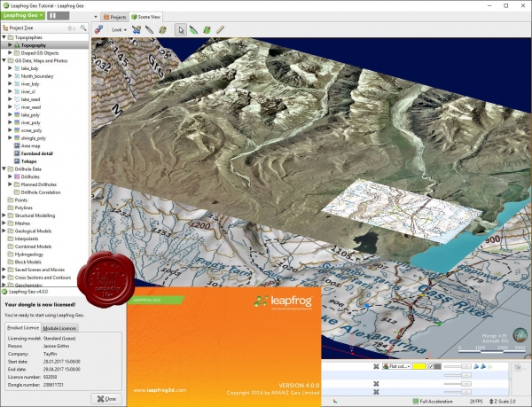Select river_seed in the project tree
This screenshot has height=407, width=532.
30,107
